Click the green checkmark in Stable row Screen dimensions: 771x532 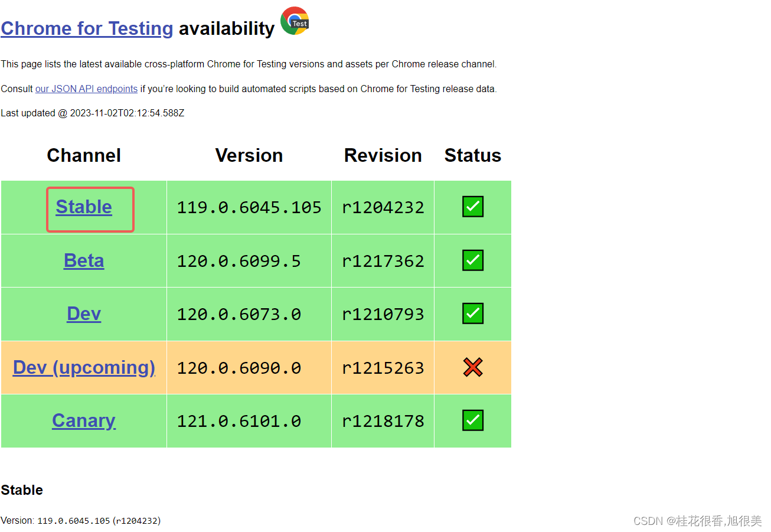tap(473, 207)
